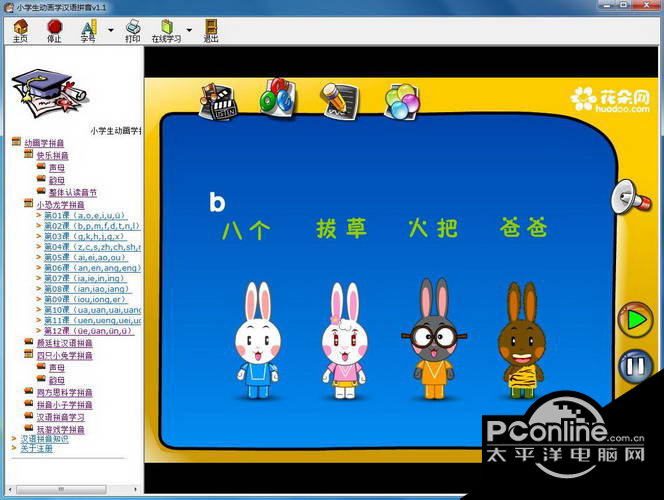Screen dimensions: 664x500
Task: Open 韵母 under 快乐拼音
Action: pyautogui.click(x=57, y=180)
